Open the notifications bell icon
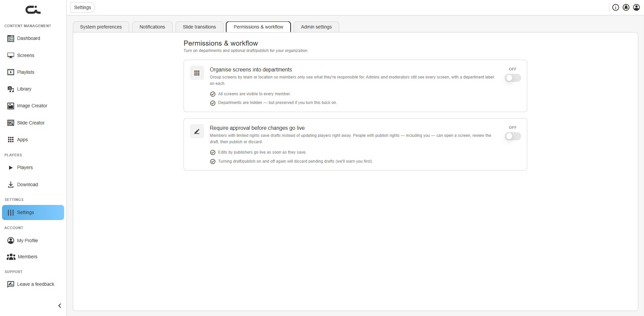The image size is (644, 316). click(626, 7)
